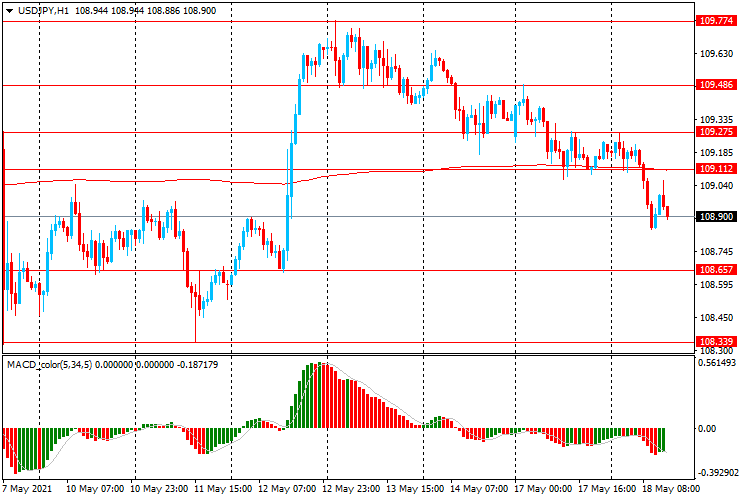Click the -0.392902 MACD scale value
This screenshot has height=500, width=740.
(717, 472)
